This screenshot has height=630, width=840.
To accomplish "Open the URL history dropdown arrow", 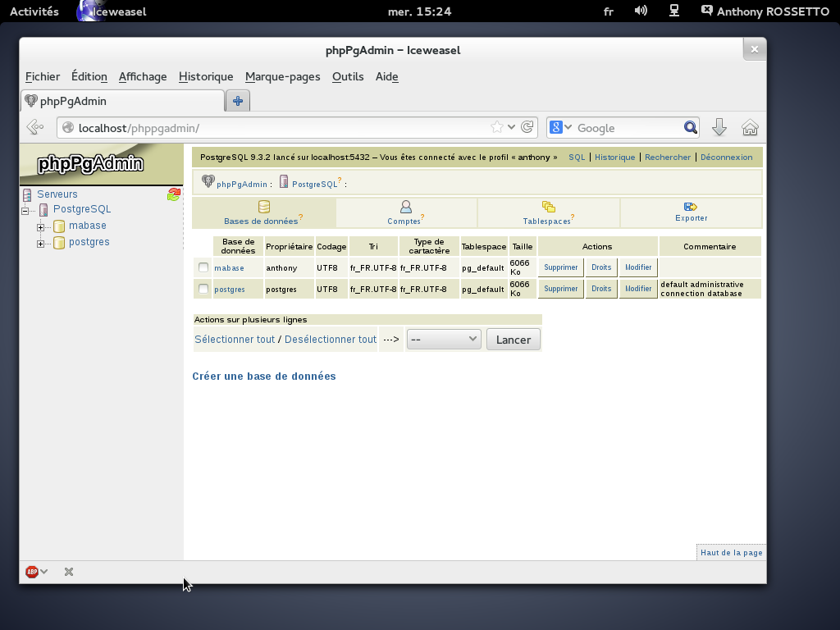I will tap(512, 127).
